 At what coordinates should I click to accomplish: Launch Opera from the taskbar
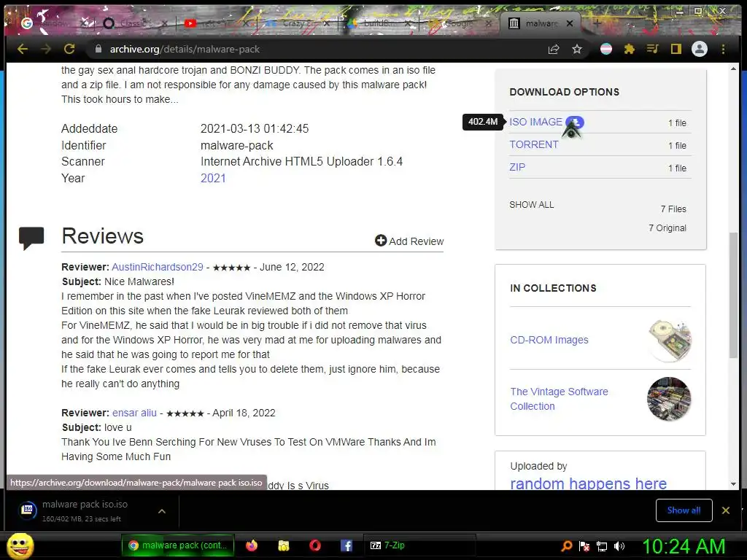315,545
